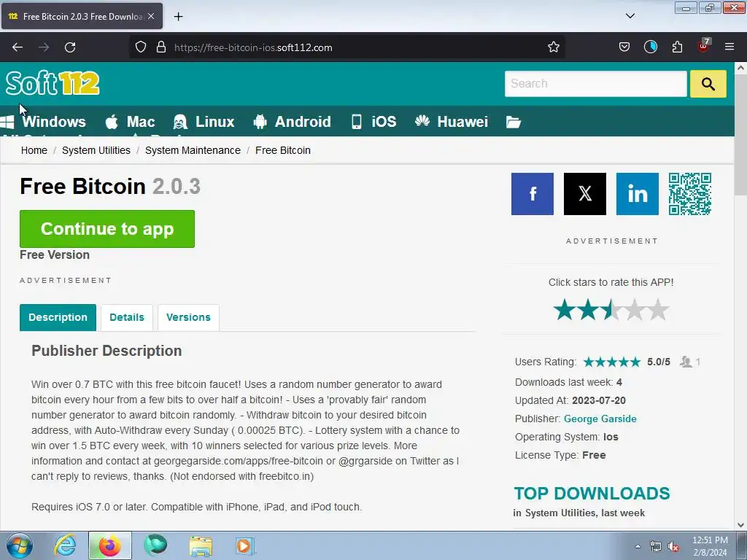Viewport: 747px width, 560px height.
Task: Click the Free Bitcoin breadcrumb
Action: [x=283, y=150]
